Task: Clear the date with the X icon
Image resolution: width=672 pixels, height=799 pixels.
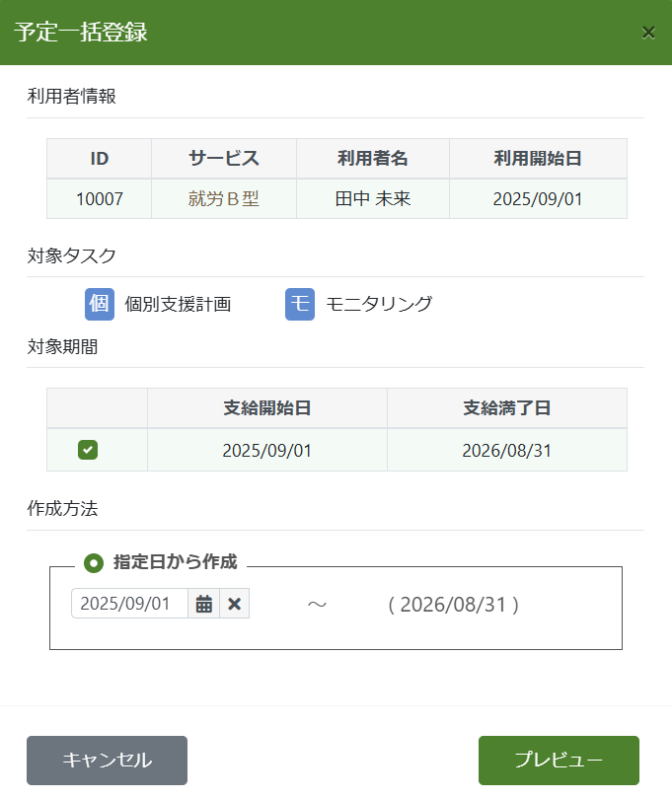Action: tap(235, 604)
